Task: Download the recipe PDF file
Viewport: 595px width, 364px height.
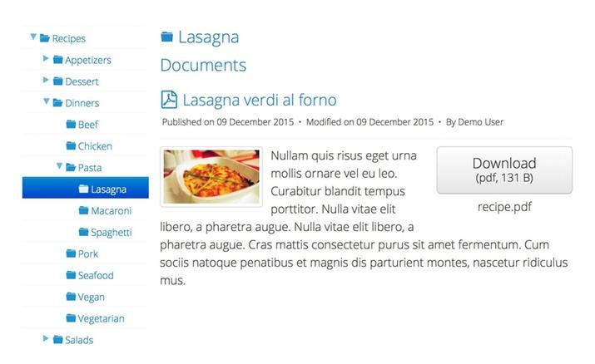Action: click(x=504, y=170)
